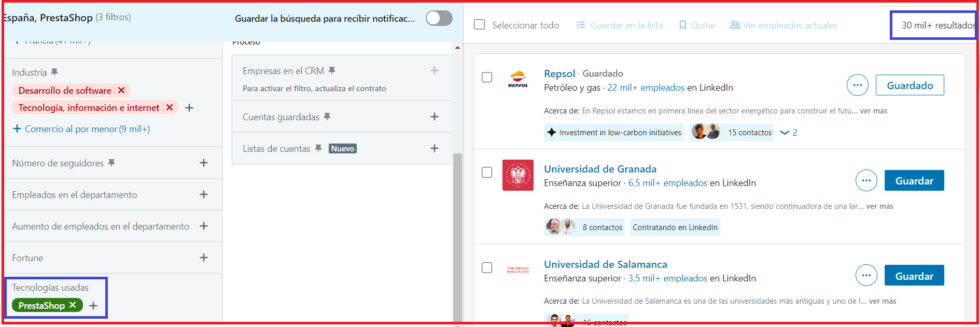Click the filter panel scrollbar up arrow

[x=457, y=48]
